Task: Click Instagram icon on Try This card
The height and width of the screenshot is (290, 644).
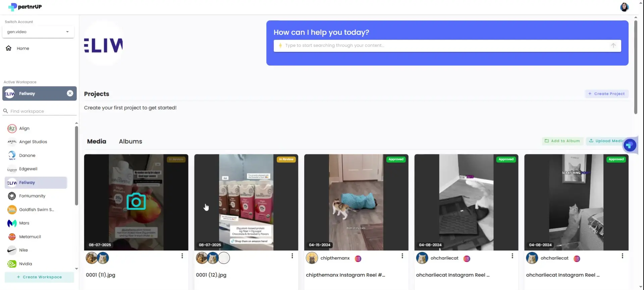Action: point(467,259)
